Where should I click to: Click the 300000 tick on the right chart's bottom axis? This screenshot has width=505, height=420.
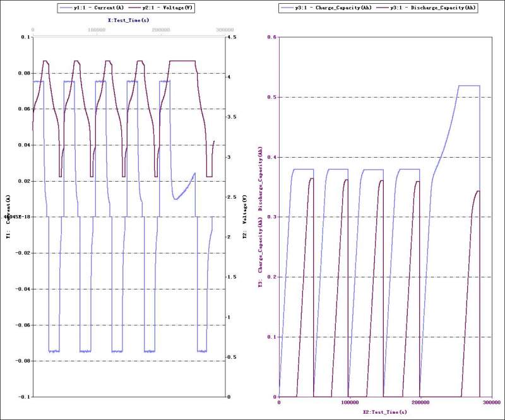[492, 403]
